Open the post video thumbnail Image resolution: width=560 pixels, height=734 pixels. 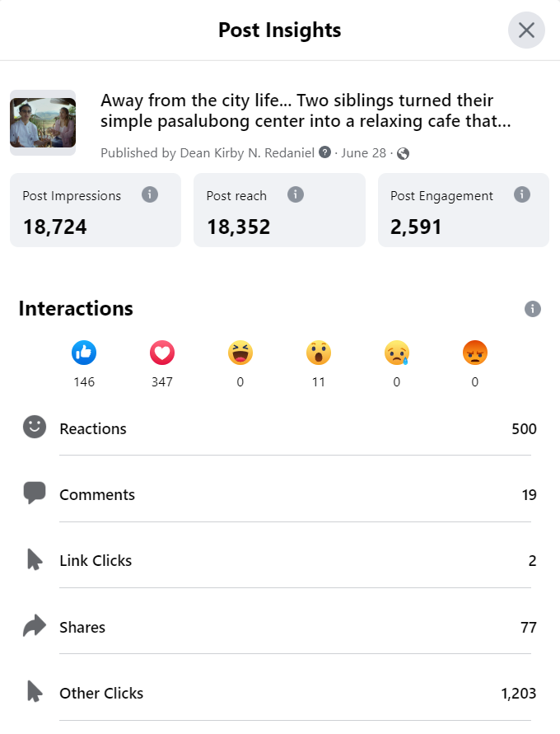[43, 123]
